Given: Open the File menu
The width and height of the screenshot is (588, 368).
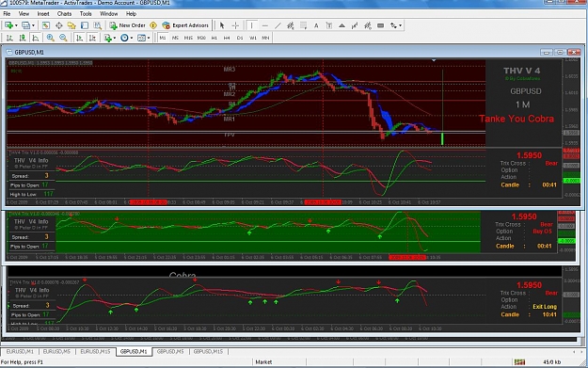Looking at the screenshot, I should pos(7,14).
